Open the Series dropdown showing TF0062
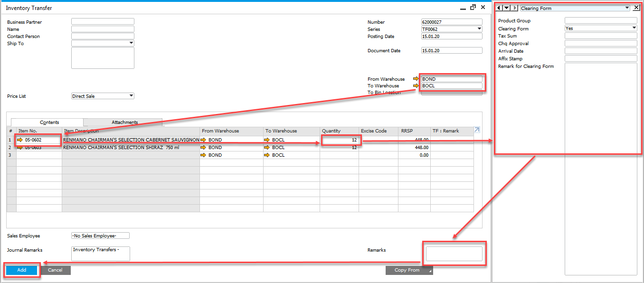Image resolution: width=644 pixels, height=283 pixels. pyautogui.click(x=479, y=29)
